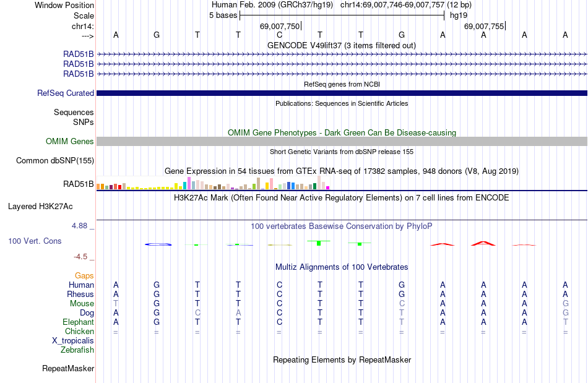Click the 69,007,755 ruler position marker
Screen dimensions: 588x383
485,26
